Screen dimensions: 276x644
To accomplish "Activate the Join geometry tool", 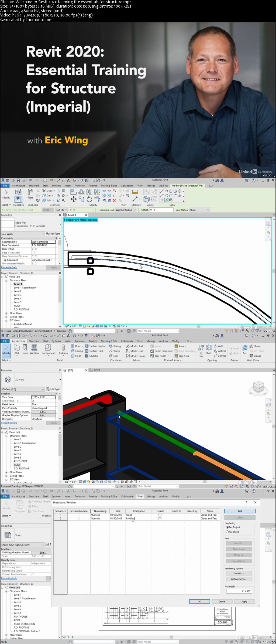I will pyautogui.click(x=47, y=200).
